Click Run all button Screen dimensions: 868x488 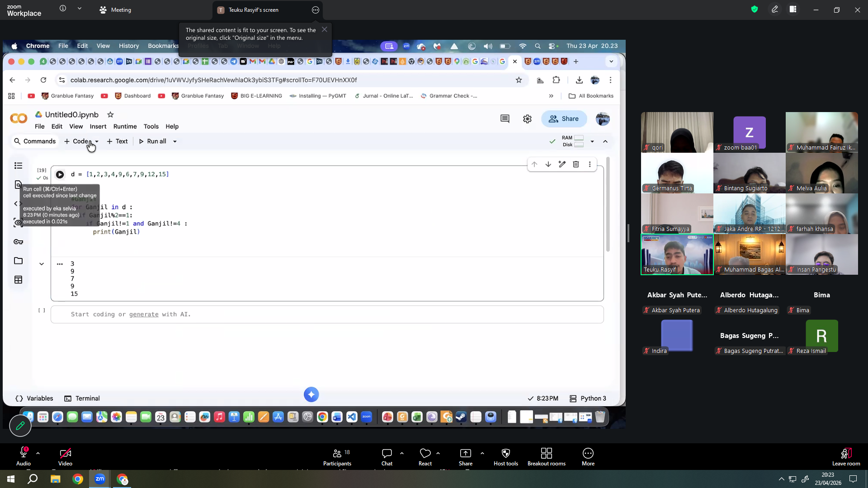coord(152,141)
